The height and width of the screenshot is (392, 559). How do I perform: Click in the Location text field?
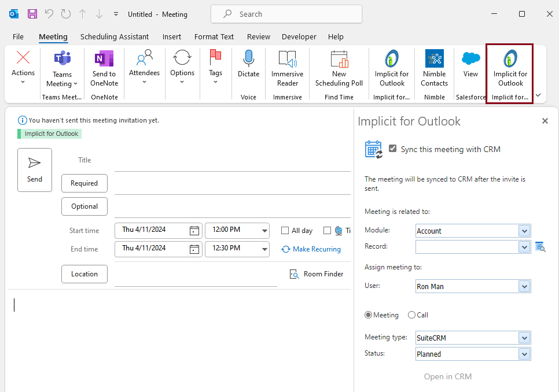point(196,276)
